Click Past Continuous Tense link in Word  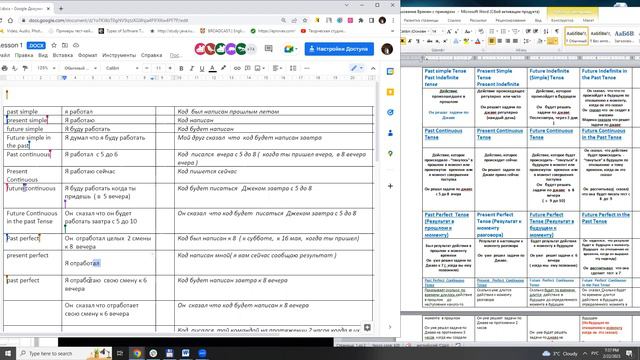(x=443, y=134)
